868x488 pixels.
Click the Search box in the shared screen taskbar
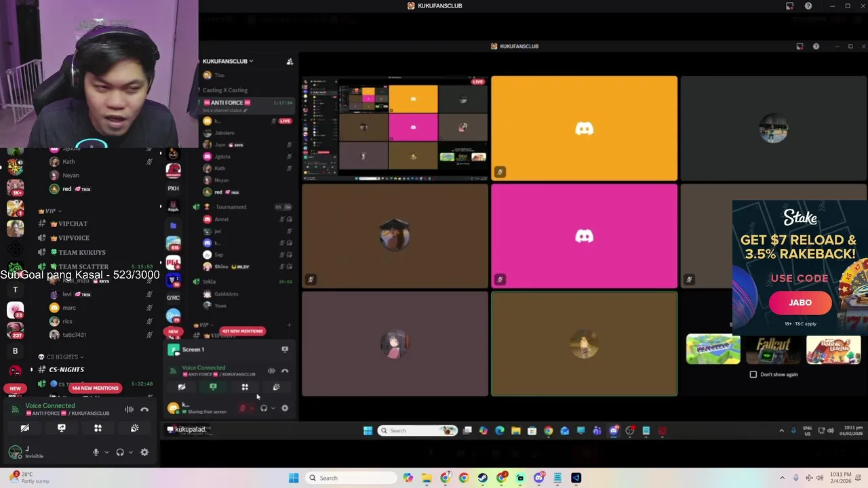pos(417,430)
